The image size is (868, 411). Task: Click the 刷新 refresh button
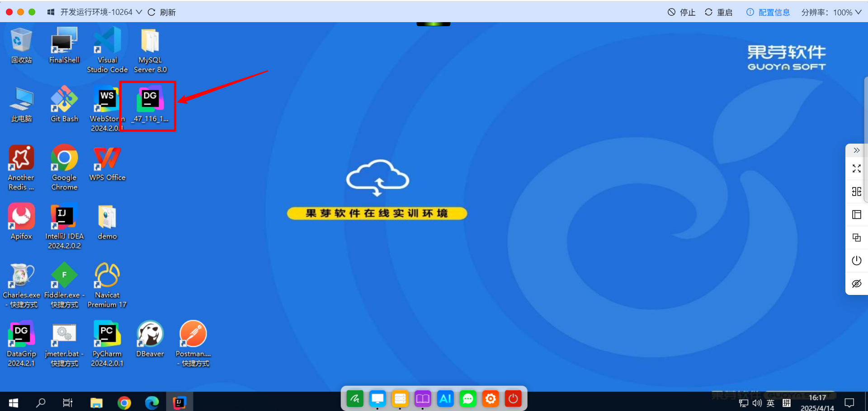click(162, 12)
